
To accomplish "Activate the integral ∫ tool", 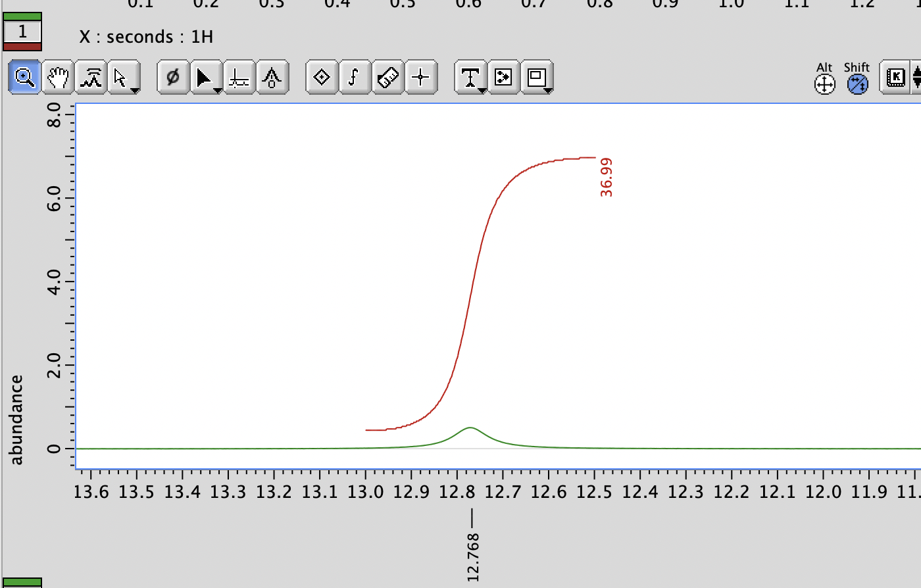I will point(355,77).
